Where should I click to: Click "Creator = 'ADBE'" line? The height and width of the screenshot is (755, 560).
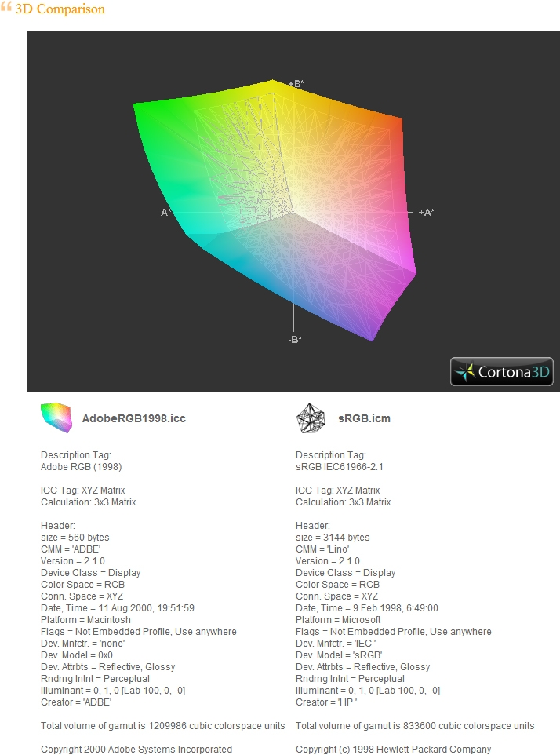[76, 702]
